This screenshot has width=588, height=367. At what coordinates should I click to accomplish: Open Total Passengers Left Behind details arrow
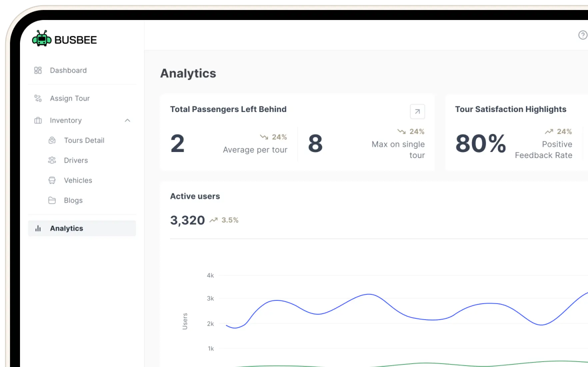pyautogui.click(x=417, y=112)
